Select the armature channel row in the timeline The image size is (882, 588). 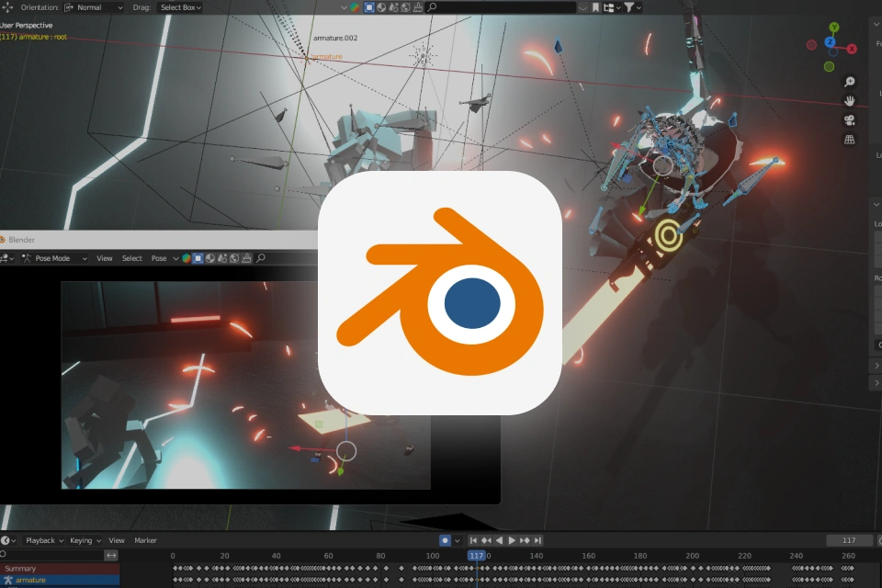60,580
